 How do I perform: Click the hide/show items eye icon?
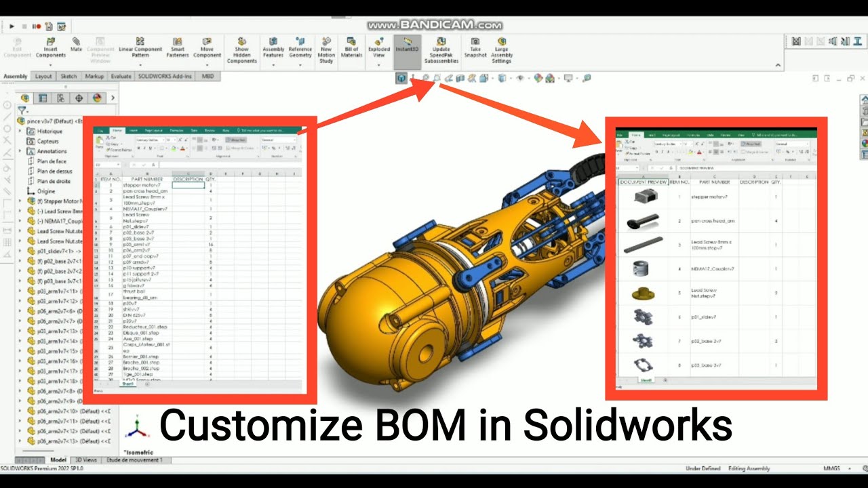(x=520, y=78)
